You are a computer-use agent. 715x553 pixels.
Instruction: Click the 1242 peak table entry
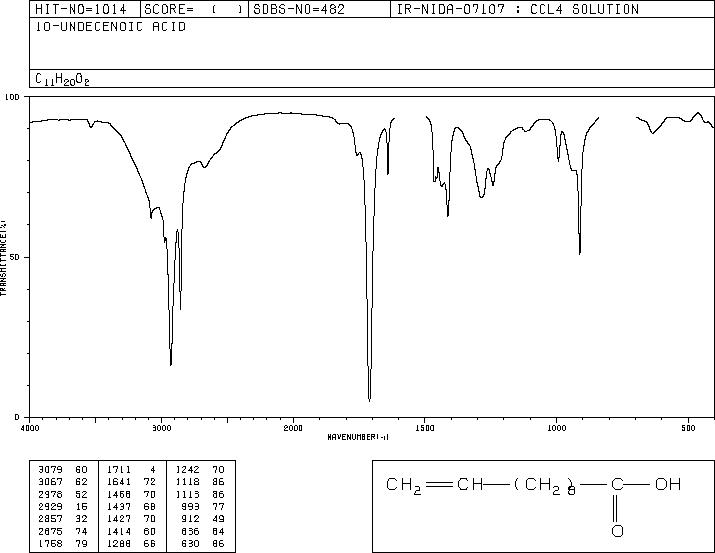[x=187, y=470]
